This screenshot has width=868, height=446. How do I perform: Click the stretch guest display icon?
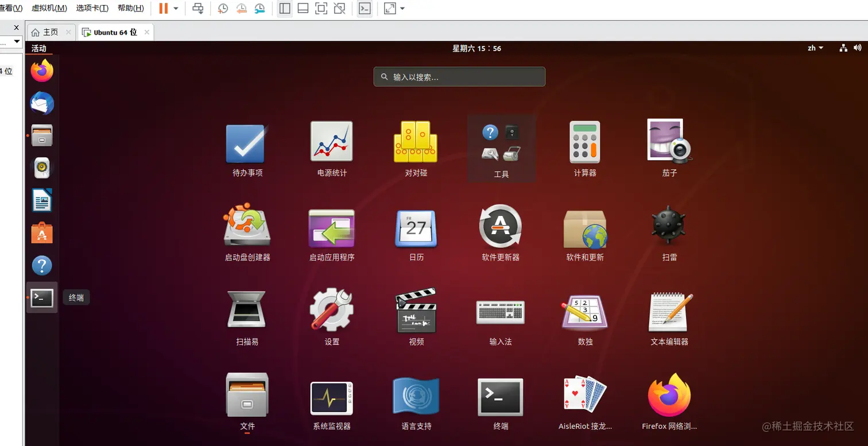tap(390, 9)
